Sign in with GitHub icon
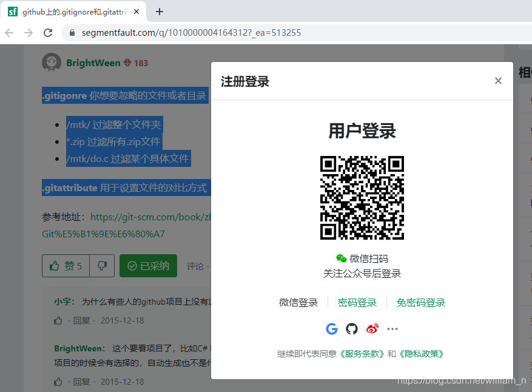The image size is (532, 392). coord(351,329)
